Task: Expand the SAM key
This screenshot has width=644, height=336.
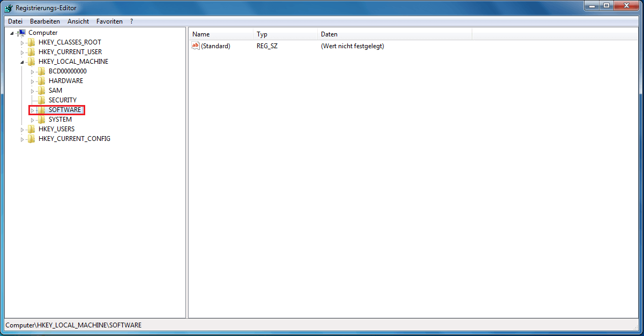Action: pos(33,91)
